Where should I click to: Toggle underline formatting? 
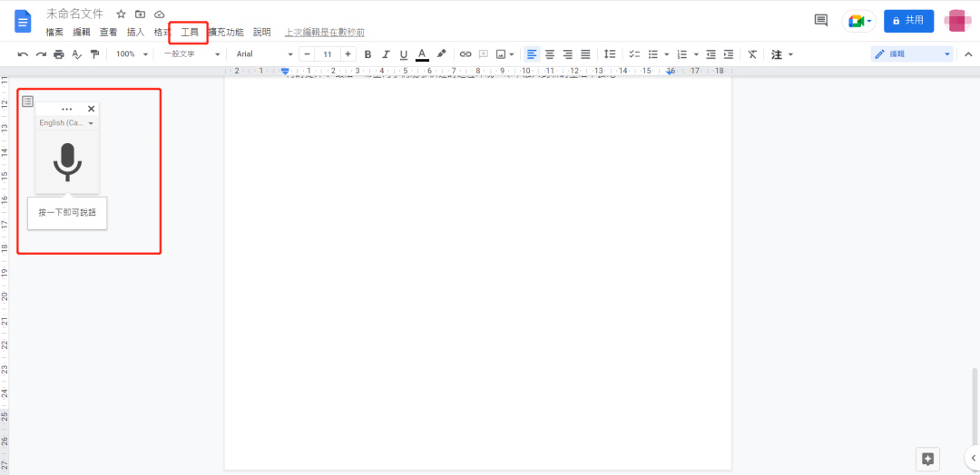tap(404, 54)
